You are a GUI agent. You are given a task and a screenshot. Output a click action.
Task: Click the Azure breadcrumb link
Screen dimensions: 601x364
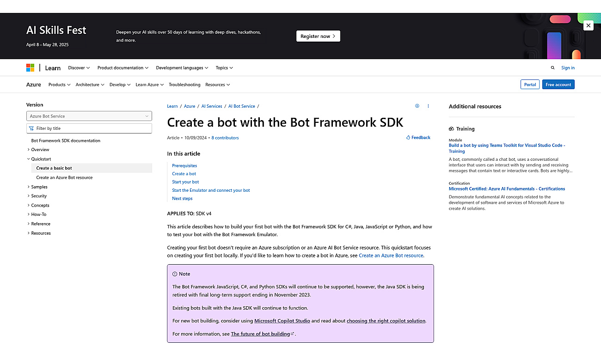coord(190,106)
